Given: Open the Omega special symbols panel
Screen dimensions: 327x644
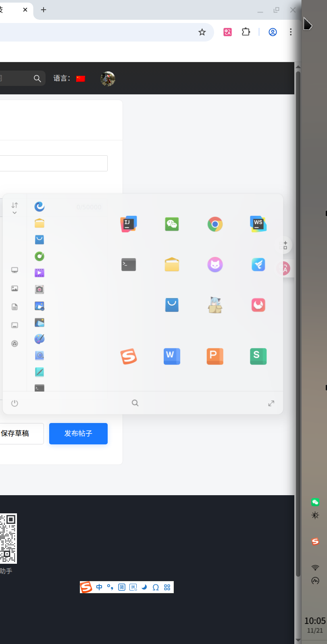Looking at the screenshot, I should click(156, 587).
